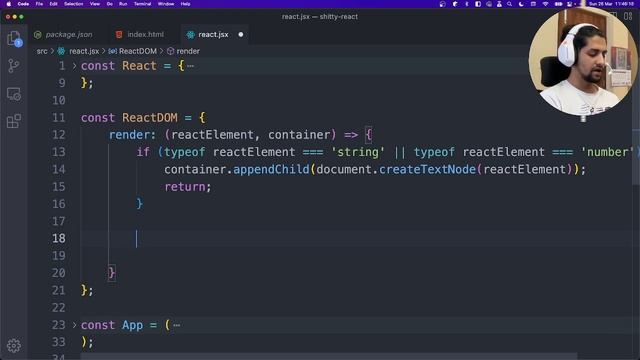This screenshot has height=360, width=640.
Task: Open the Extensions view
Action: pos(14,121)
